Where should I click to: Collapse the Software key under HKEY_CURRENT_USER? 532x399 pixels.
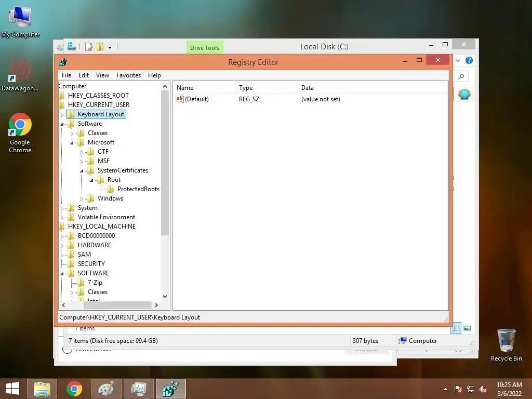click(x=62, y=124)
